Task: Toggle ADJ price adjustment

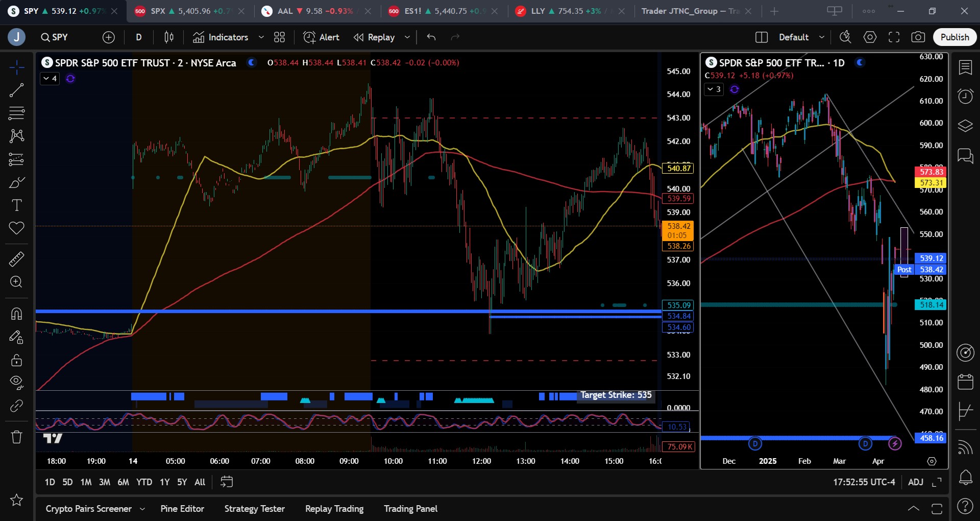Action: (x=916, y=482)
